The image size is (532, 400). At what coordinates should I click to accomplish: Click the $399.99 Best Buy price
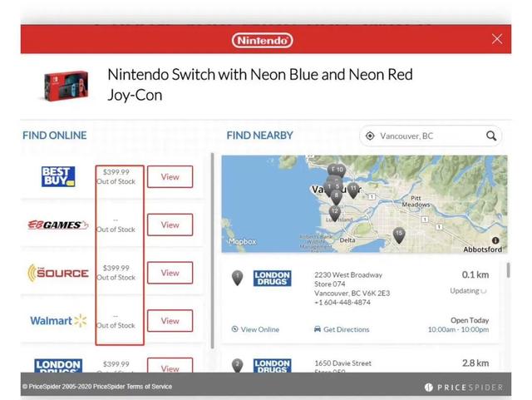tap(116, 172)
